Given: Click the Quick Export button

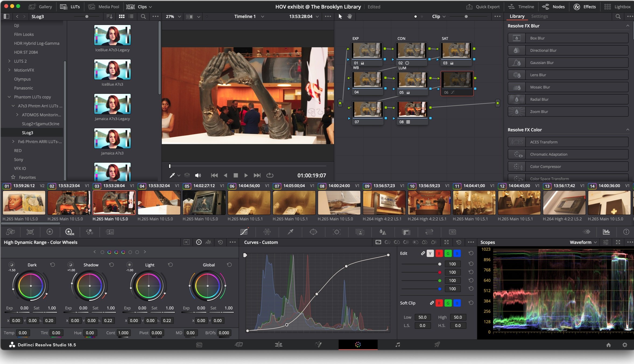Looking at the screenshot, I should pos(483,7).
